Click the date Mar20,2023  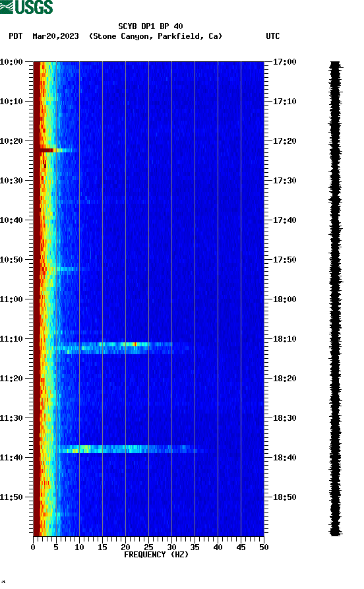pyautogui.click(x=55, y=36)
